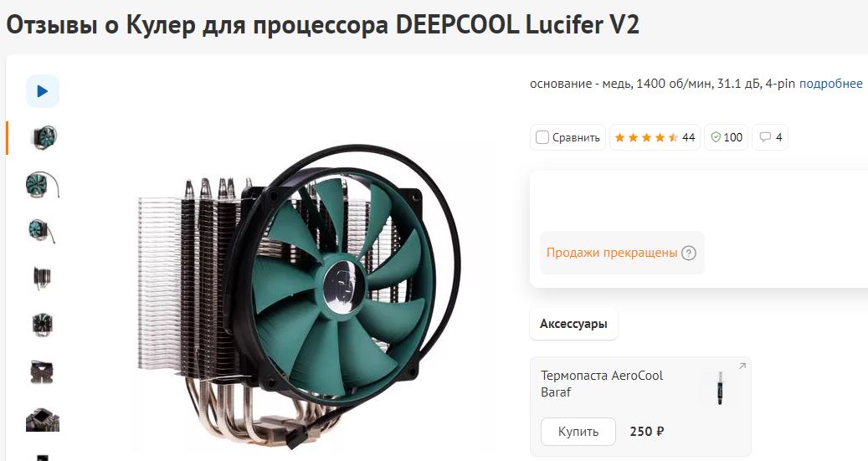Buy the AeroCool Baraf thermal paste
The height and width of the screenshot is (461, 868).
(x=578, y=432)
